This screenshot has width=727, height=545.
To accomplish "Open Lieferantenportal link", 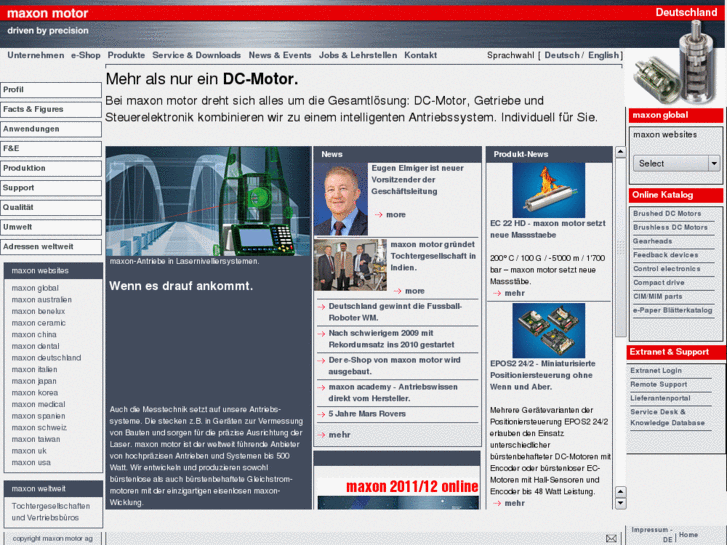I will click(660, 398).
